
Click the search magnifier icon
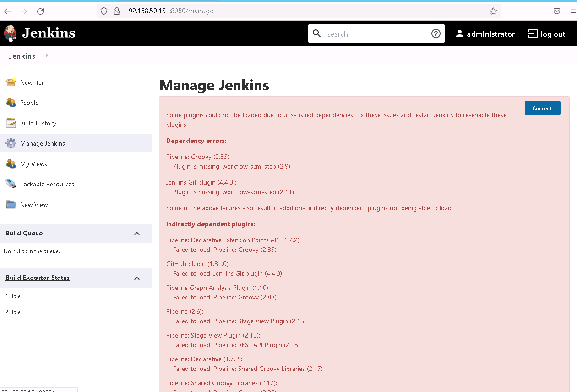[x=317, y=33]
